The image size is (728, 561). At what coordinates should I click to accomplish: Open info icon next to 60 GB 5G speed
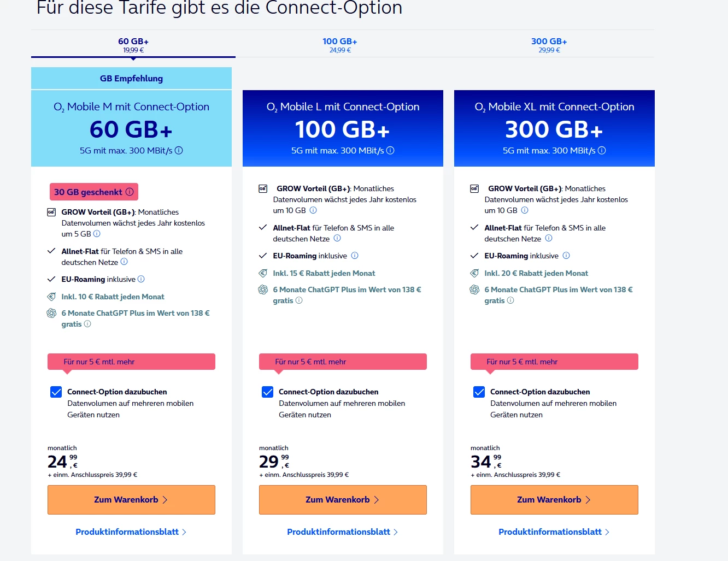point(179,150)
